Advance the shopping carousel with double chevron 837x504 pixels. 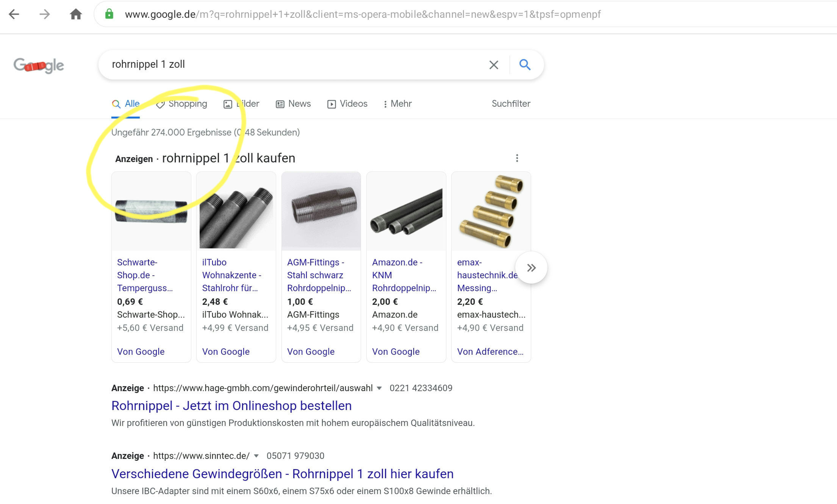531,268
